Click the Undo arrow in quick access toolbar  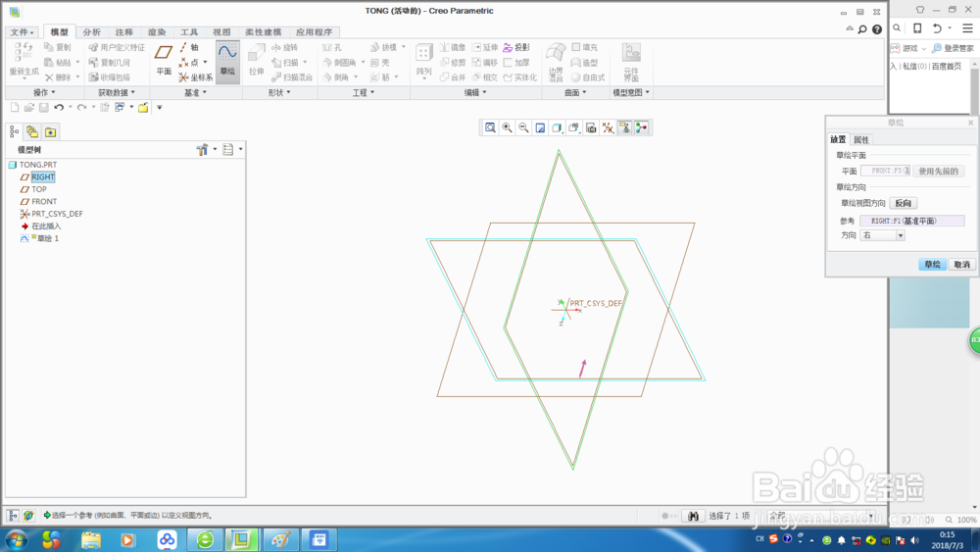59,108
